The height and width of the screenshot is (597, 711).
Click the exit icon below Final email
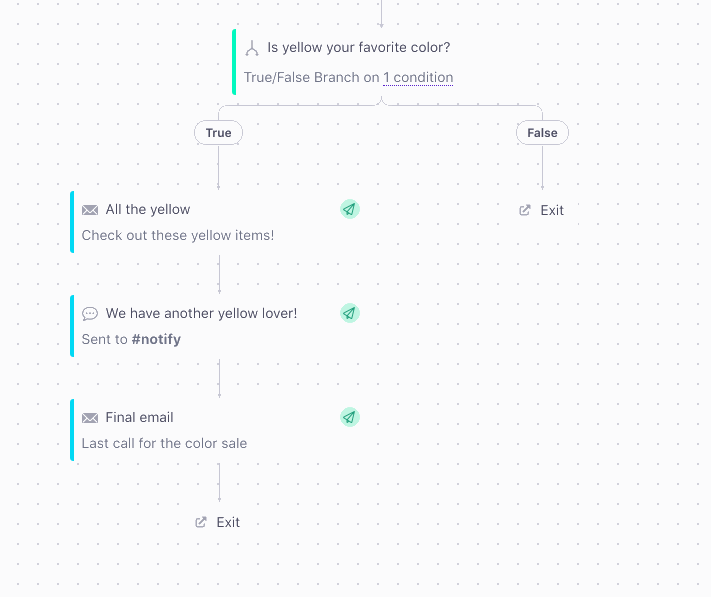click(x=201, y=522)
